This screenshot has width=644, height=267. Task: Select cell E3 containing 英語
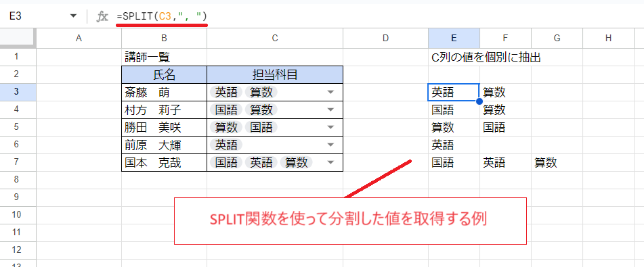[x=454, y=93]
